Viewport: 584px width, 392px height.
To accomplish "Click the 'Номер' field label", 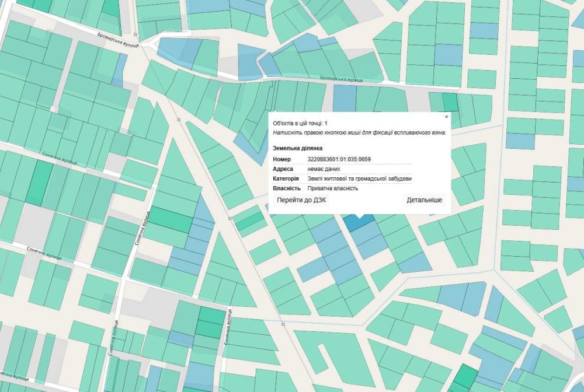I will pyautogui.click(x=281, y=159).
